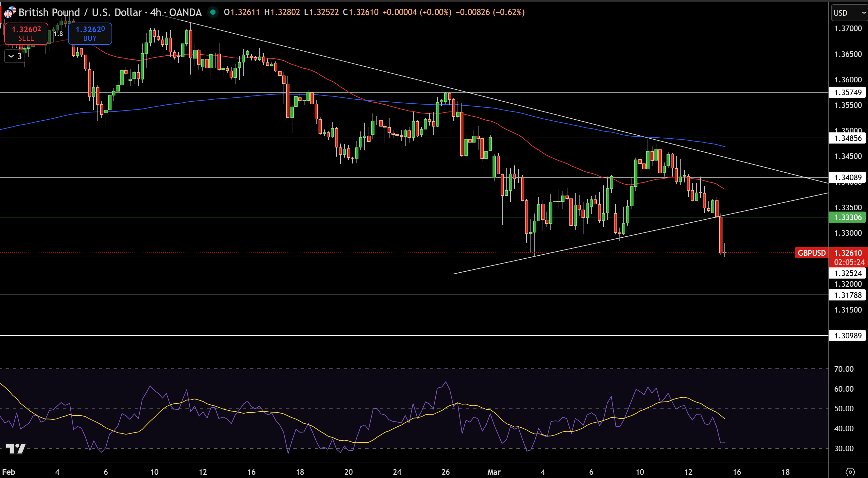Open the TradingView logo link
This screenshot has width=868, height=478.
click(16, 448)
